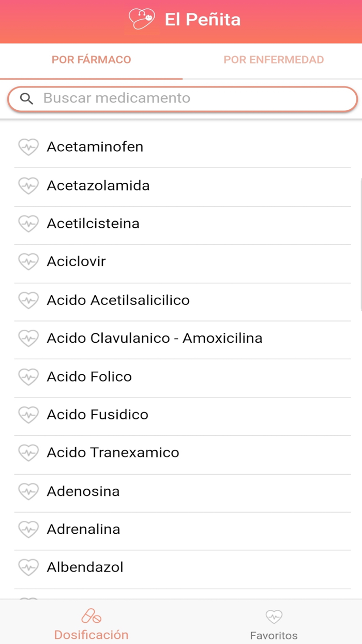362x644 pixels.
Task: Tap the heart icon beside Albendazol
Action: 28,567
